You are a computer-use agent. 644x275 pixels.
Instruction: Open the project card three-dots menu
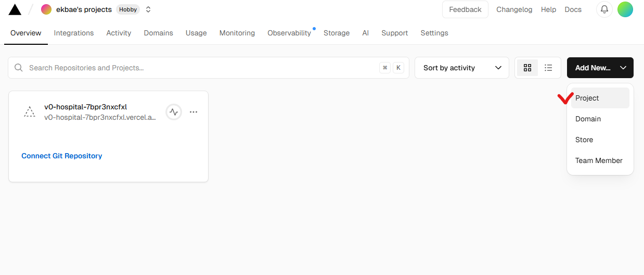tap(194, 112)
